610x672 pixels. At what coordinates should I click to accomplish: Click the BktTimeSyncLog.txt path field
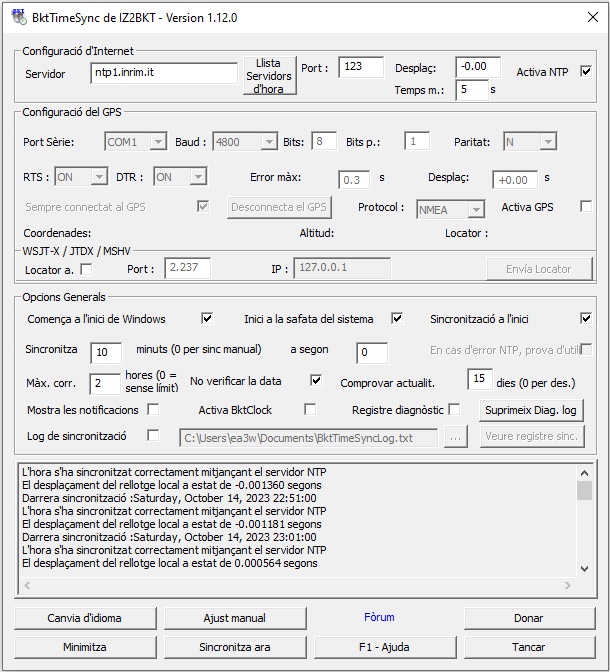tap(309, 438)
